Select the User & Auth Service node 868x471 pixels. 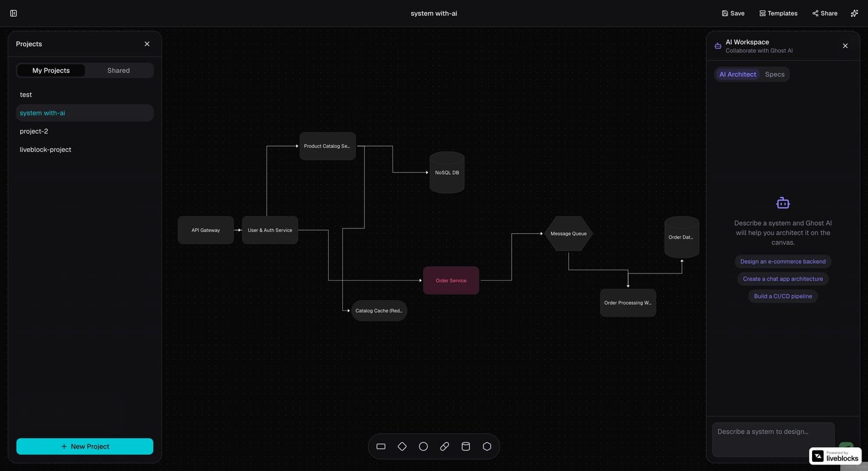point(270,230)
